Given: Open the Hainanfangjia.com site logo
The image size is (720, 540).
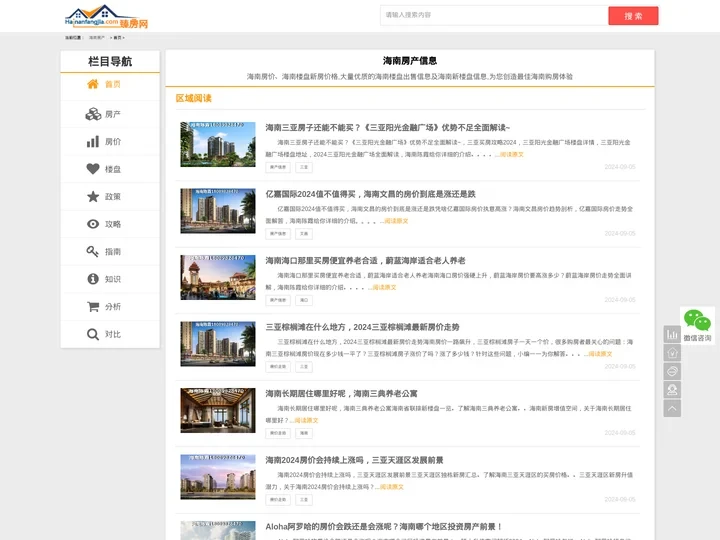Looking at the screenshot, I should tap(107, 17).
